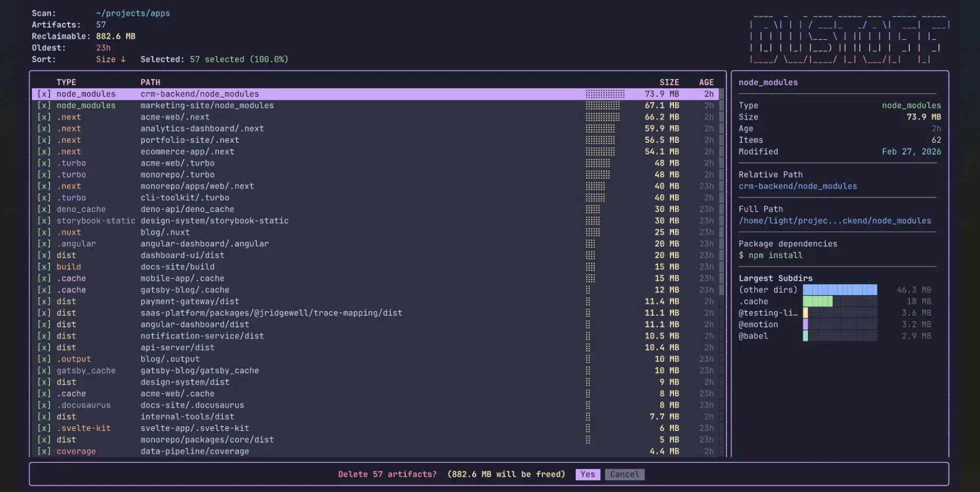
Task: Dismiss the prompt with Cancel
Action: click(x=625, y=474)
